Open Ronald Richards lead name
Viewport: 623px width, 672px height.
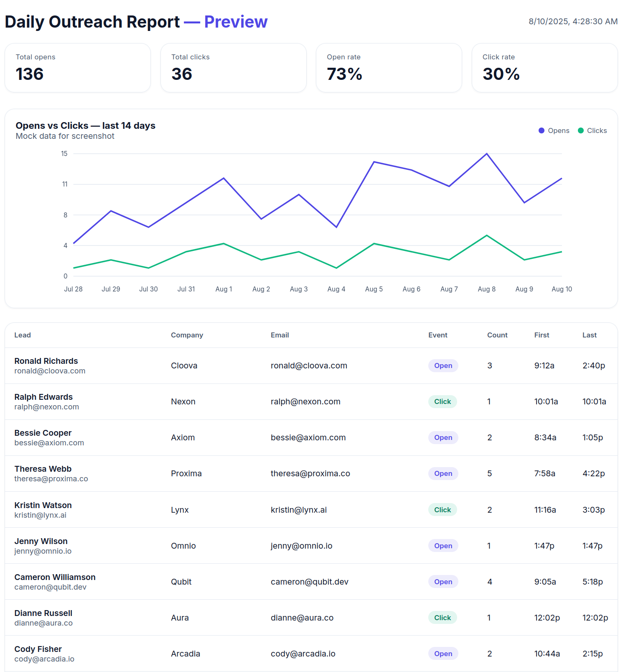pos(46,361)
